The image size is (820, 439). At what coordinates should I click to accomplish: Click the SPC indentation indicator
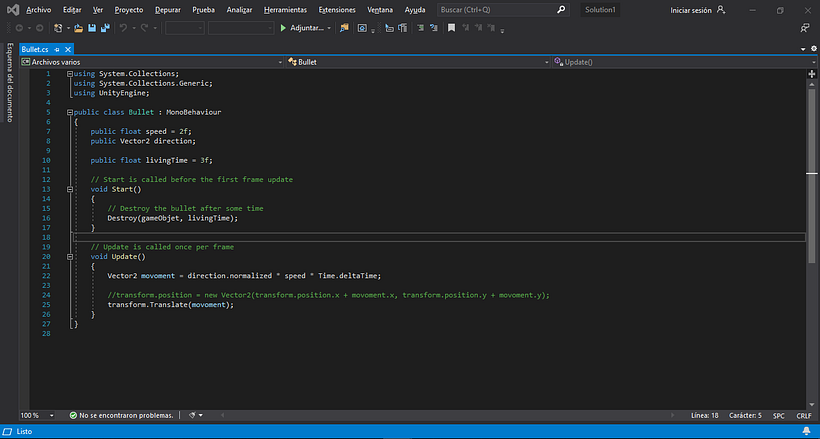778,415
